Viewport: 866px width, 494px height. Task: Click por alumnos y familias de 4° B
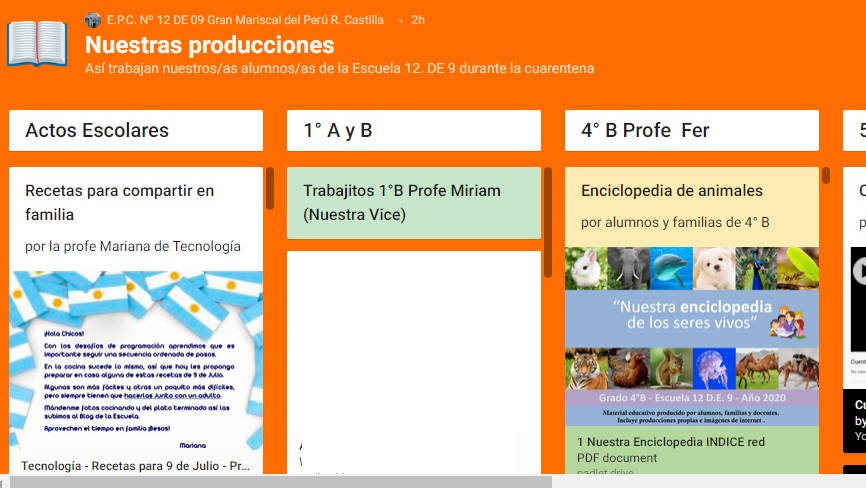[675, 223]
